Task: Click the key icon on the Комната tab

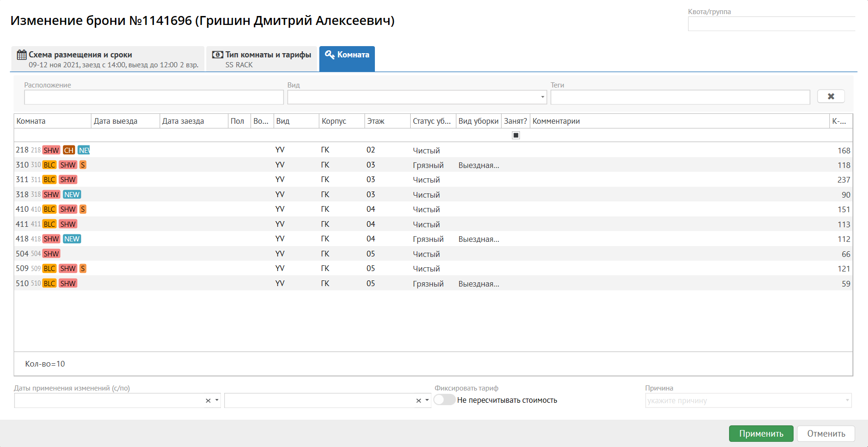Action: (330, 55)
